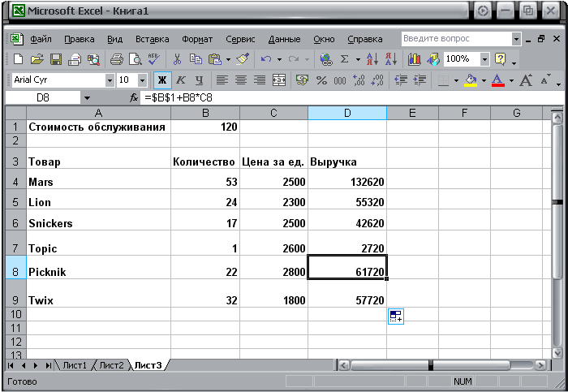Align text to the left

(222, 80)
